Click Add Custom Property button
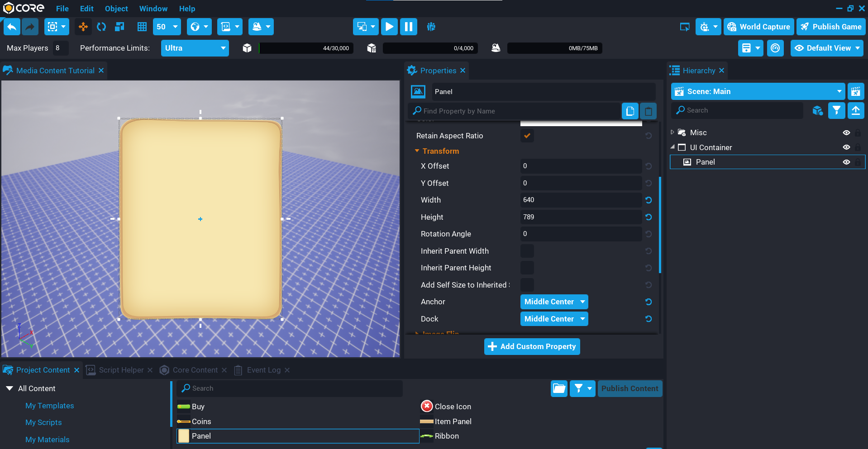Screen dimensions: 868x449 532,346
